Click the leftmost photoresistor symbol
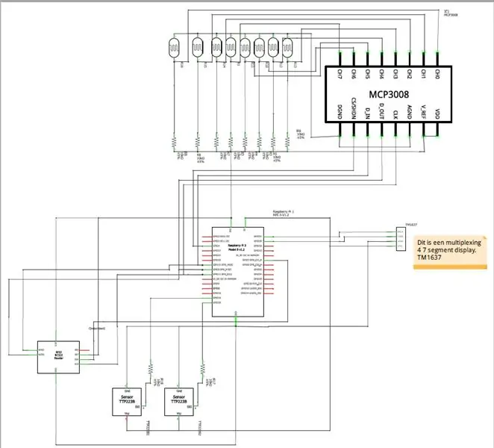 (174, 48)
